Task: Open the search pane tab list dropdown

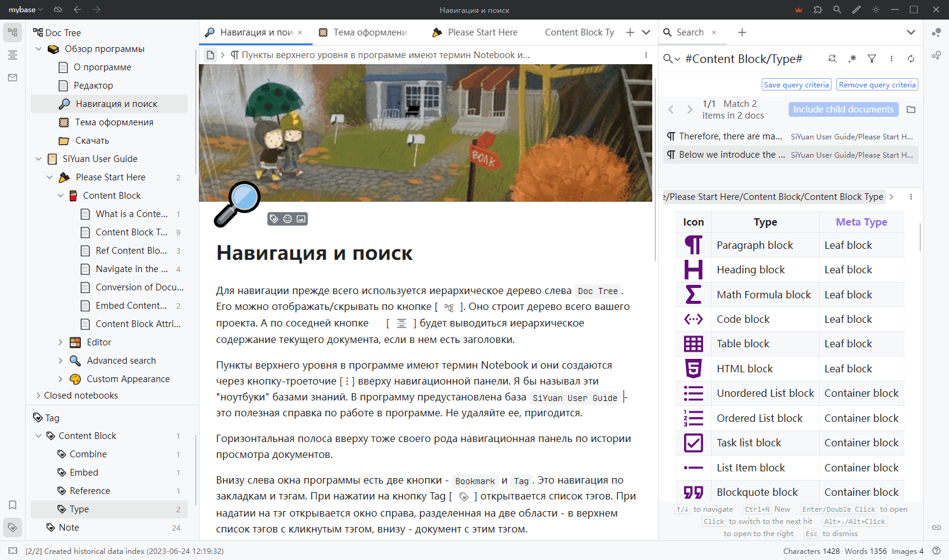Action: [x=911, y=32]
